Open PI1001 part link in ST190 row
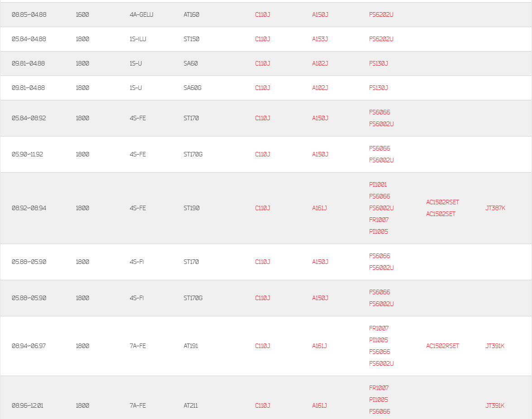This screenshot has width=532, height=419. coord(378,185)
